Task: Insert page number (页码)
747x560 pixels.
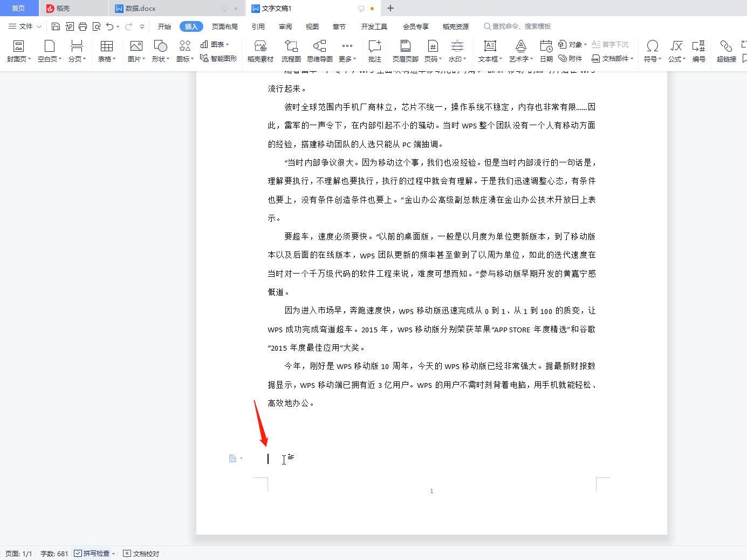Action: coord(433,51)
